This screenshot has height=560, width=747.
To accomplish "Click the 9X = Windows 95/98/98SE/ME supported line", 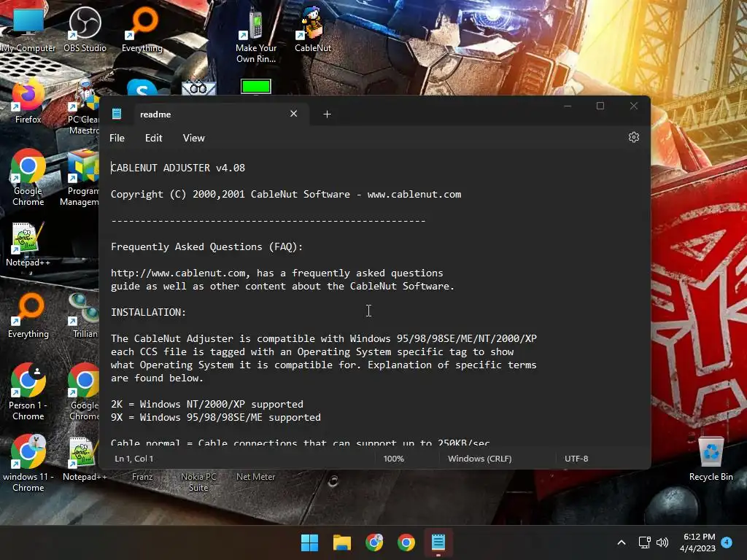I will pos(216,418).
